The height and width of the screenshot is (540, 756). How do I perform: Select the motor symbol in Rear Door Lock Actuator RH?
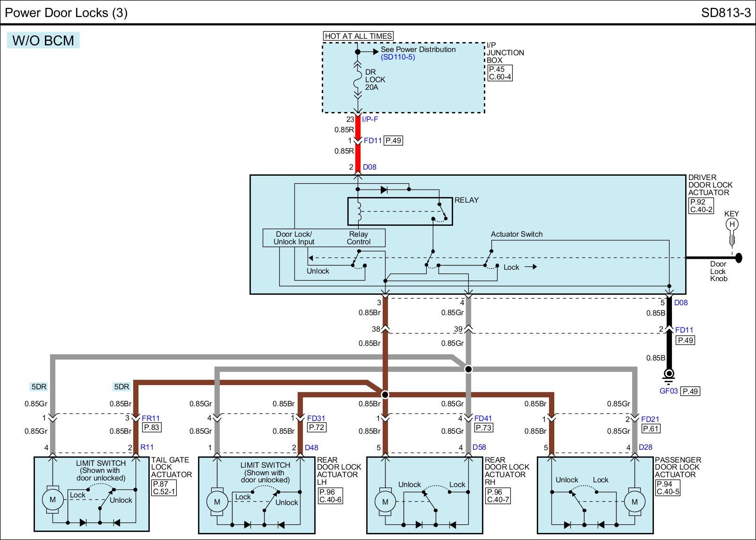tap(385, 502)
